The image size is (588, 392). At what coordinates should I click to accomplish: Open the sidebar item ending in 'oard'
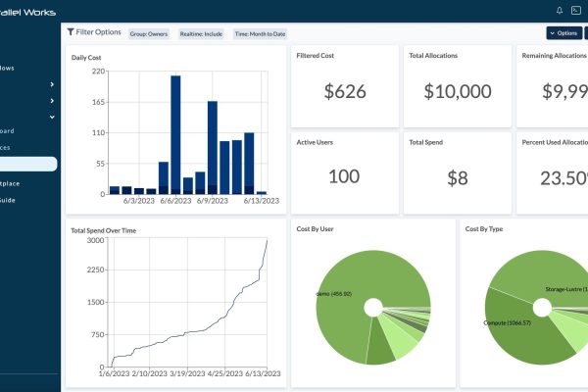pyautogui.click(x=7, y=131)
